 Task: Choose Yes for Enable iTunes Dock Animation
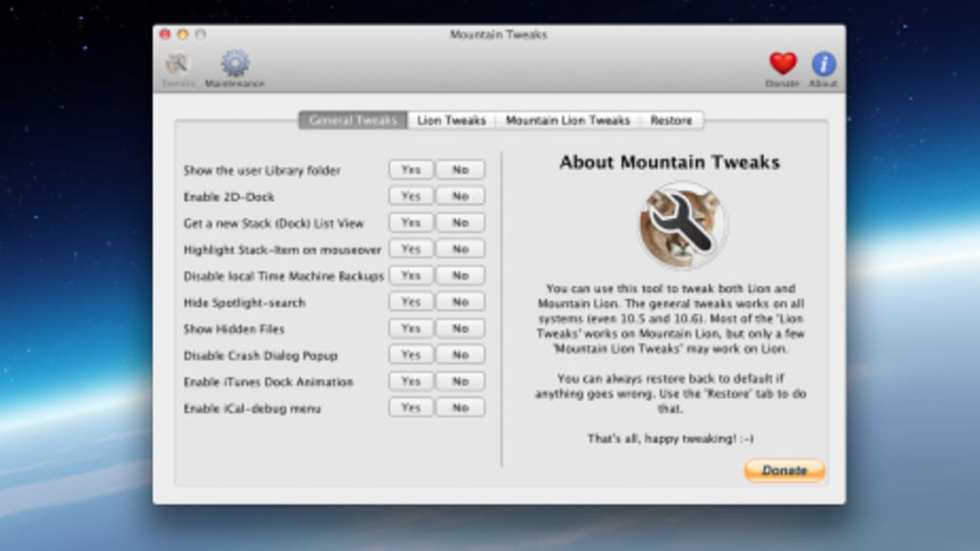[410, 381]
